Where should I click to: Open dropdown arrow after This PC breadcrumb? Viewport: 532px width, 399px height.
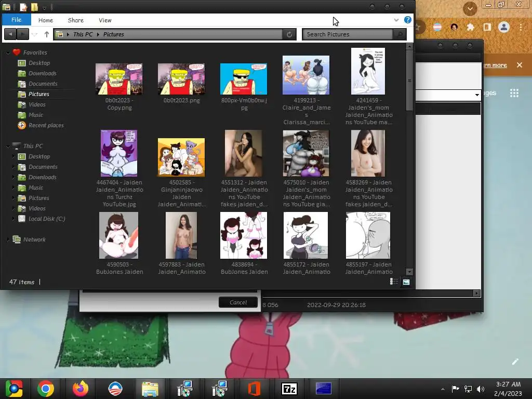point(98,34)
